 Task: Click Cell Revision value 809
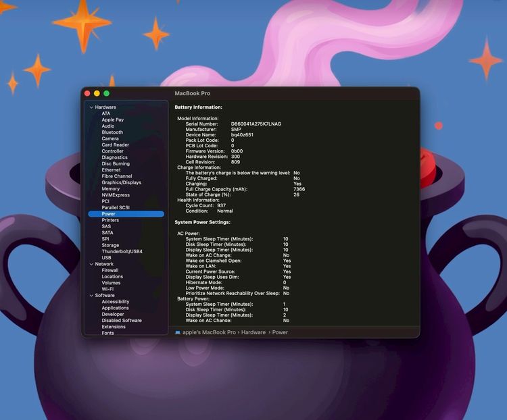235,162
